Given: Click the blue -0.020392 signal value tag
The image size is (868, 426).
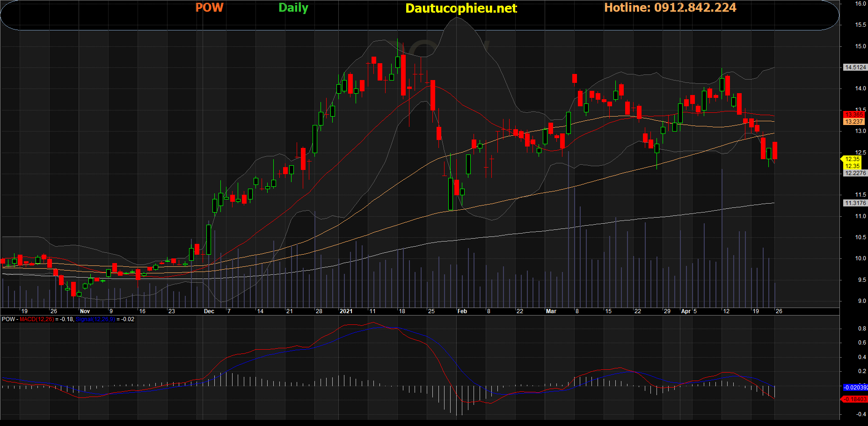Looking at the screenshot, I should (855, 388).
